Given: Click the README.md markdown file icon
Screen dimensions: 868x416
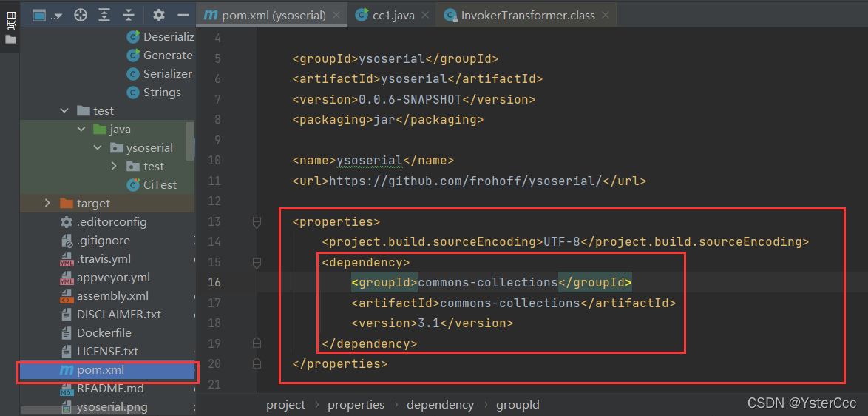Looking at the screenshot, I should pos(67,389).
